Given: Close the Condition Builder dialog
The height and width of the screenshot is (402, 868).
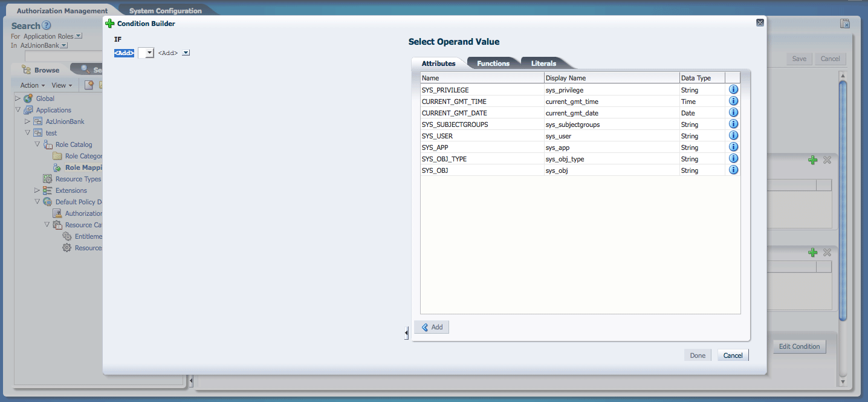Looking at the screenshot, I should 760,22.
